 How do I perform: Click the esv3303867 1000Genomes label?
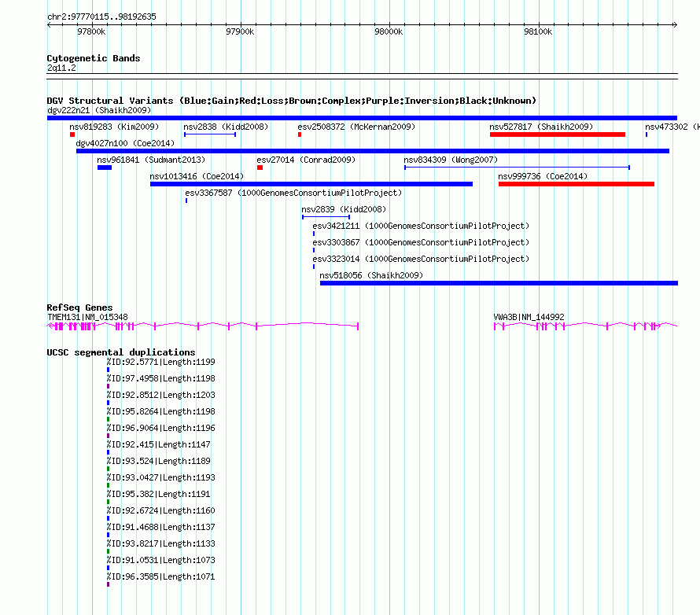pyautogui.click(x=421, y=242)
